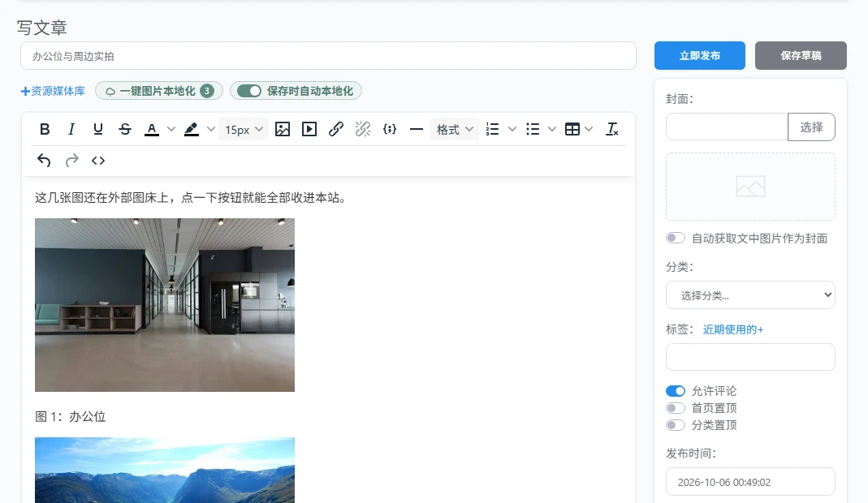The width and height of the screenshot is (868, 503).
Task: Switch to HTML source code view
Action: tap(98, 161)
